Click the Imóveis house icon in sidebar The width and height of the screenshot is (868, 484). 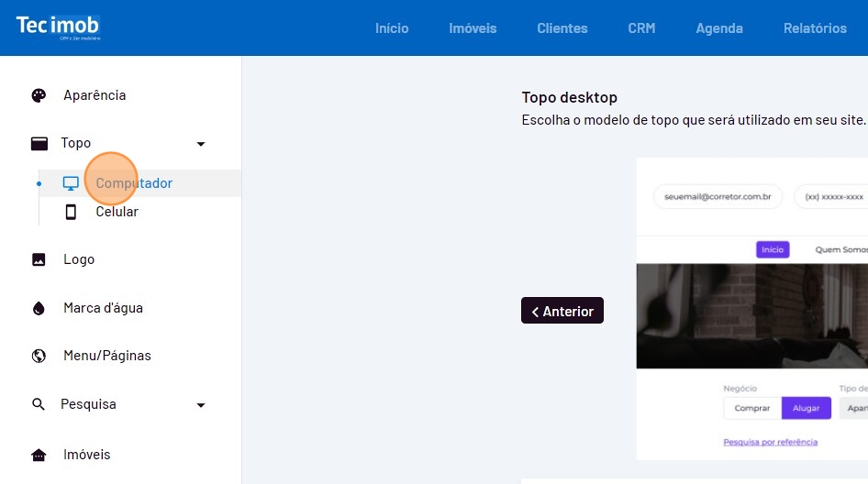coord(39,455)
